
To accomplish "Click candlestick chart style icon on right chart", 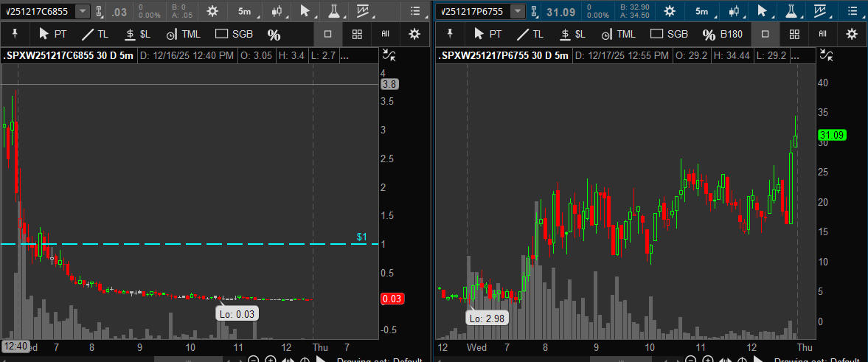I will (734, 11).
